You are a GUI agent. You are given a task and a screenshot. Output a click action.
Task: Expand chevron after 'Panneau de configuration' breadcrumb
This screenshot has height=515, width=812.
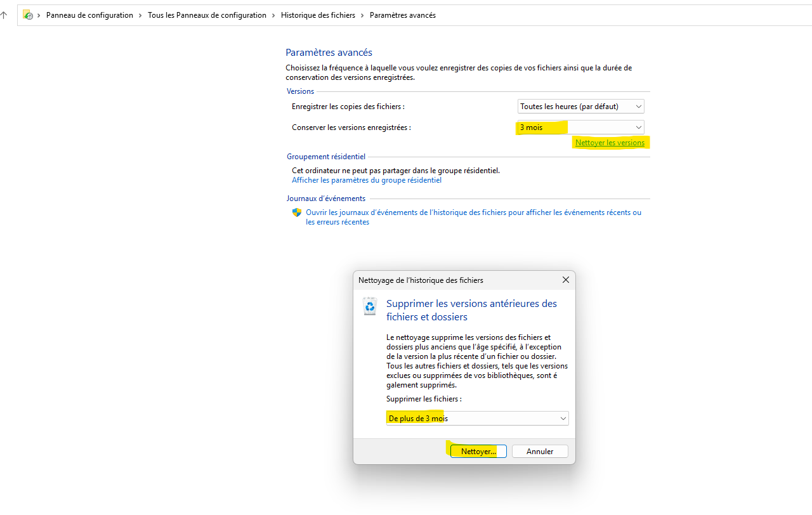(141, 15)
